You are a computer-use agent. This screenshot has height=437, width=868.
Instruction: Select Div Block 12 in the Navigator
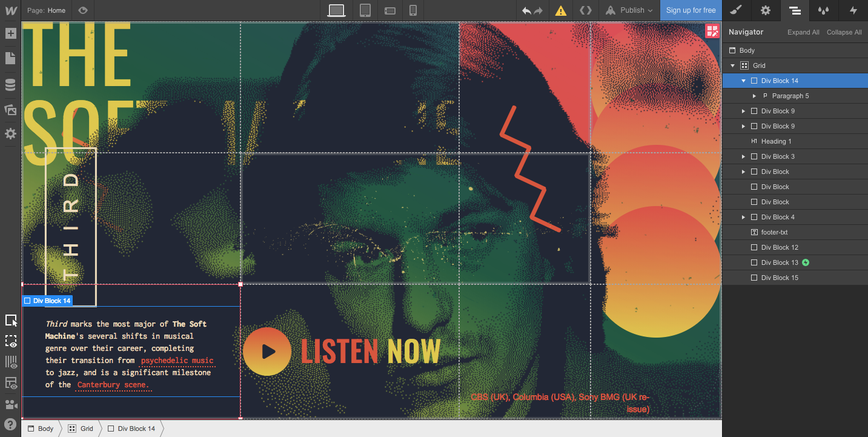(795, 247)
